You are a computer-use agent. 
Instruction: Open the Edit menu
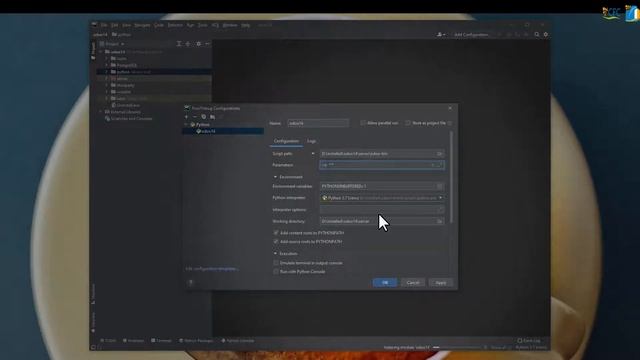coord(115,25)
